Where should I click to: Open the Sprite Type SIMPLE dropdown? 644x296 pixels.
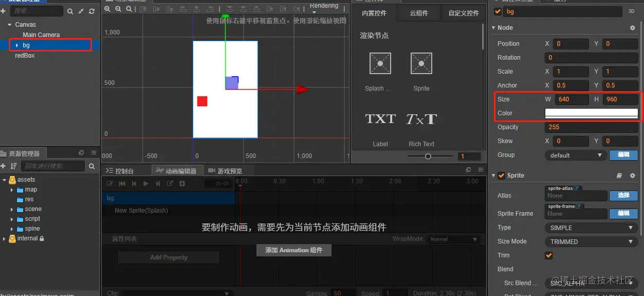pyautogui.click(x=591, y=228)
